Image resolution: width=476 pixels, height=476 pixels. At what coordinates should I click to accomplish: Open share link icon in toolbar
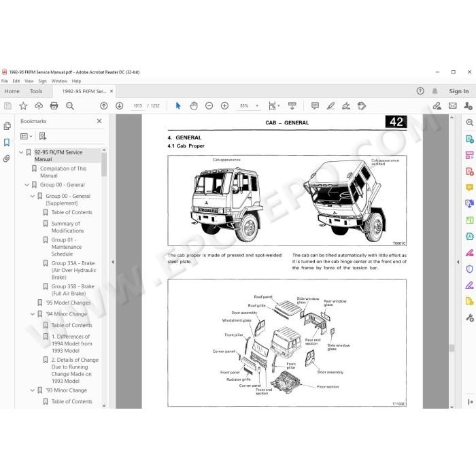click(437, 106)
